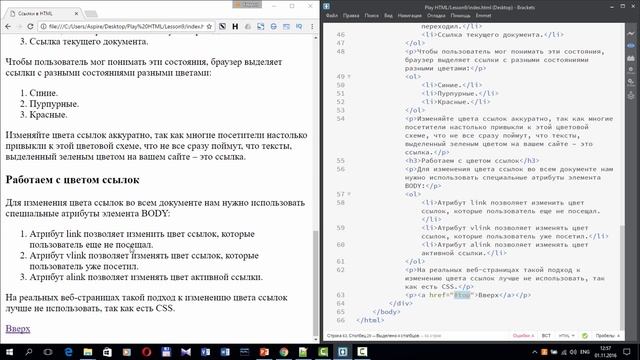Click volume icon in system tray
The height and width of the screenshot is (360, 640).
(573, 352)
